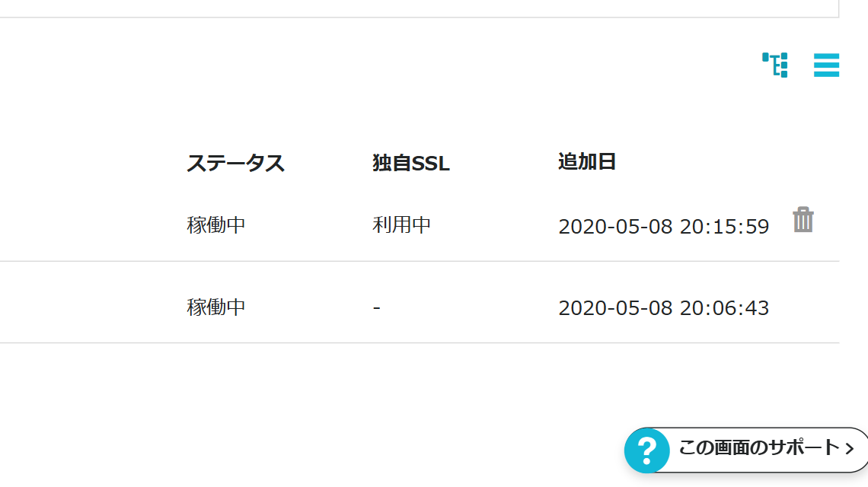868x487 pixels.
Task: Select the date 2020-05-08 20:06:43
Action: click(663, 308)
